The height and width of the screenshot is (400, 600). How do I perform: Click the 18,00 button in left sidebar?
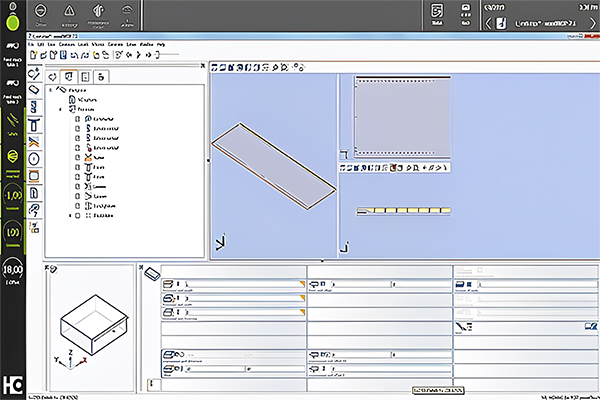(x=13, y=270)
